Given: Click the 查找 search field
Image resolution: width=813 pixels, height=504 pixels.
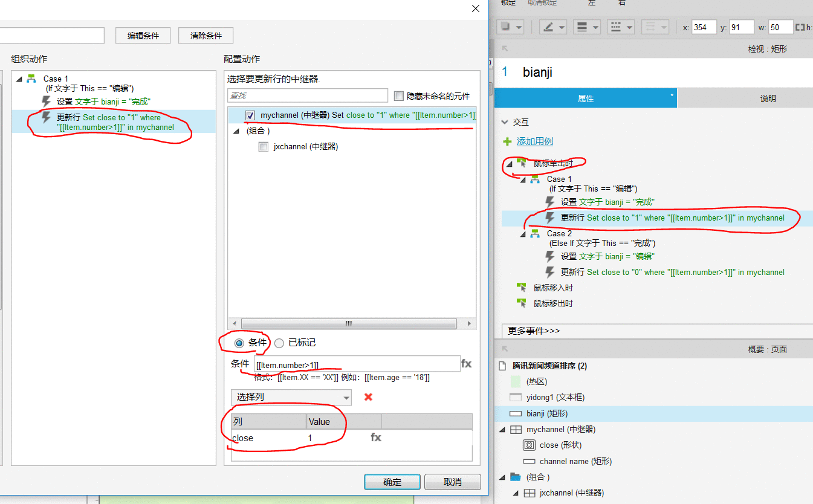Looking at the screenshot, I should pyautogui.click(x=308, y=95).
